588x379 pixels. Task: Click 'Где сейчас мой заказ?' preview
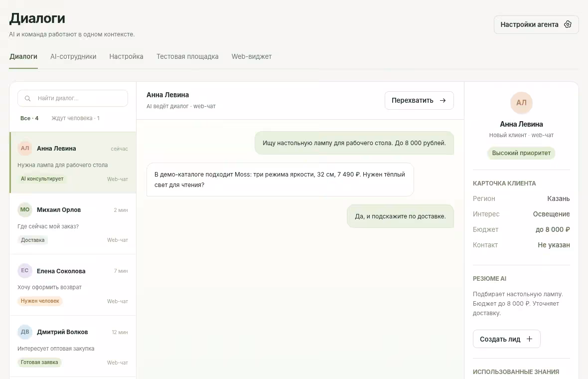pyautogui.click(x=48, y=226)
